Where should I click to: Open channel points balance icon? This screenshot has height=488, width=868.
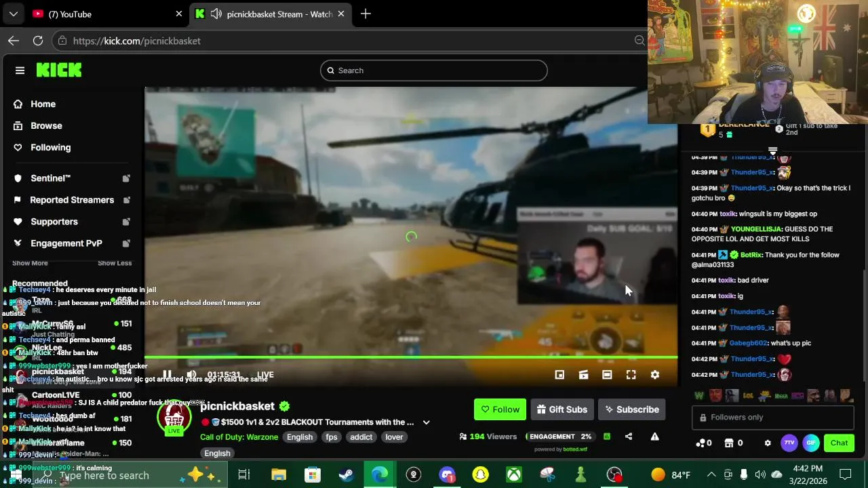[703, 443]
